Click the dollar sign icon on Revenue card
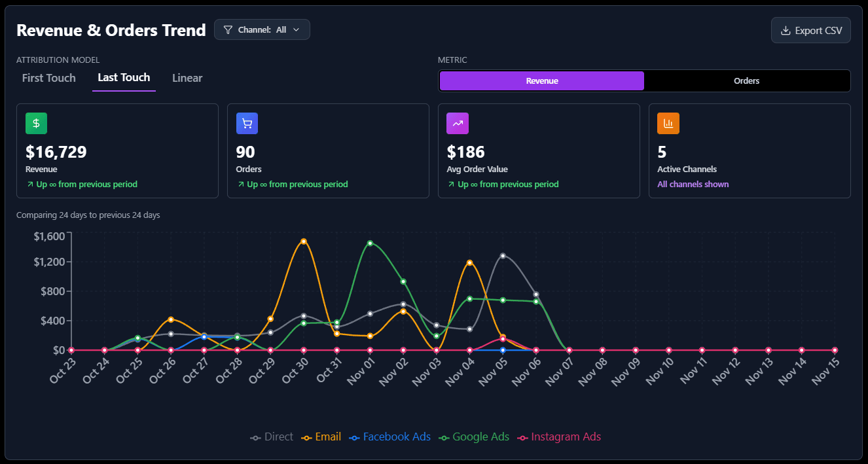 pyautogui.click(x=36, y=123)
